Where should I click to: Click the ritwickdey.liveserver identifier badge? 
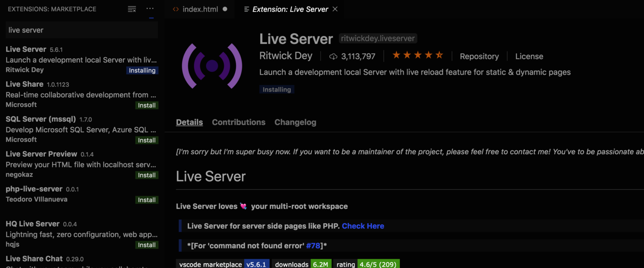pyautogui.click(x=378, y=39)
